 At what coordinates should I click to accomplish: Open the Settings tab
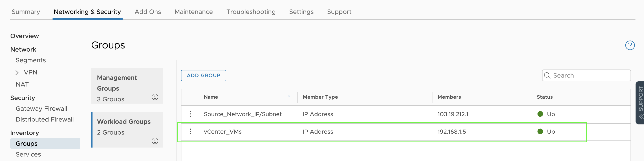coord(301,11)
